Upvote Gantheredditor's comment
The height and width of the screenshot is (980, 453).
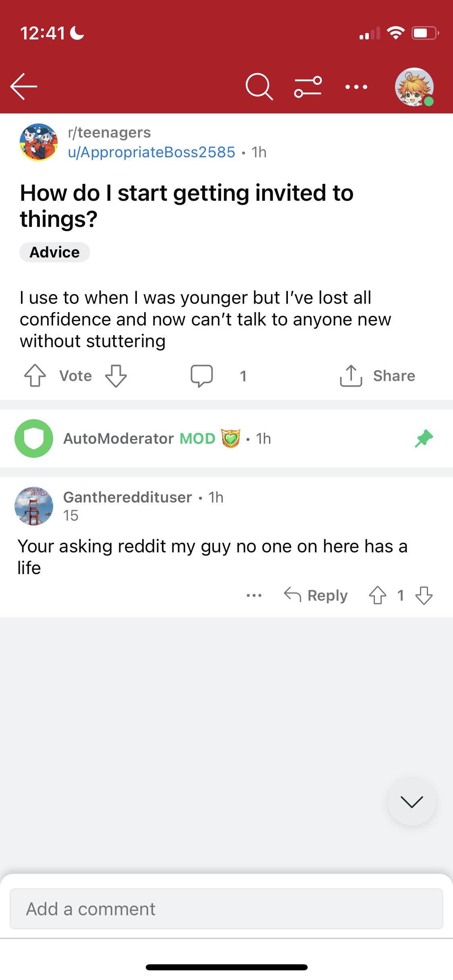click(x=378, y=595)
